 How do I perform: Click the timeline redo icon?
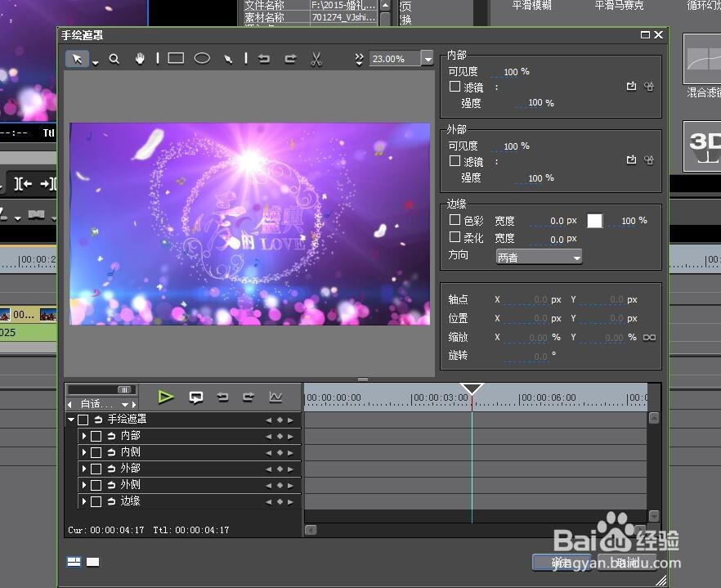249,397
